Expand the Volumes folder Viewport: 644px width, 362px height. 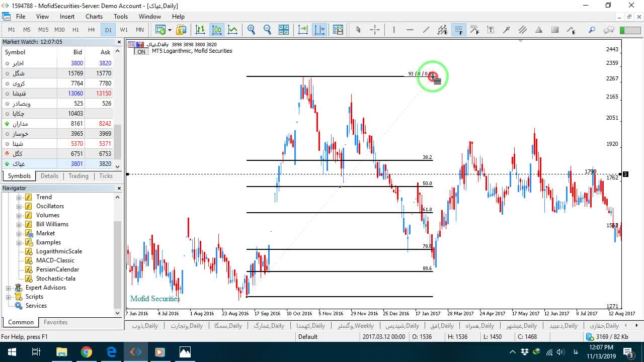[19, 215]
